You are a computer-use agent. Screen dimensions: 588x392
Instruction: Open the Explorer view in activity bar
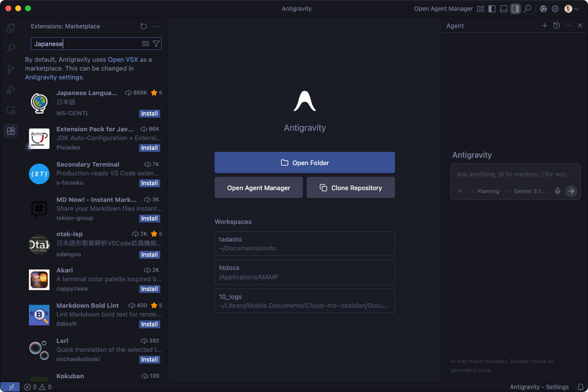[11, 28]
